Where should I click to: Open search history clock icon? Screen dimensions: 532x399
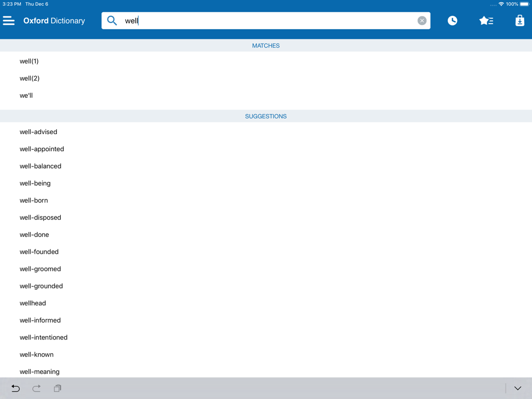452,21
